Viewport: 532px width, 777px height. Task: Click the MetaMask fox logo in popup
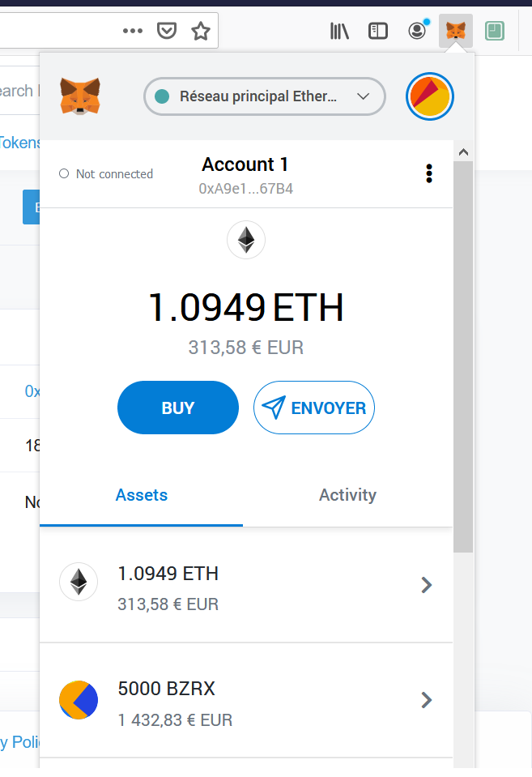coord(80,96)
